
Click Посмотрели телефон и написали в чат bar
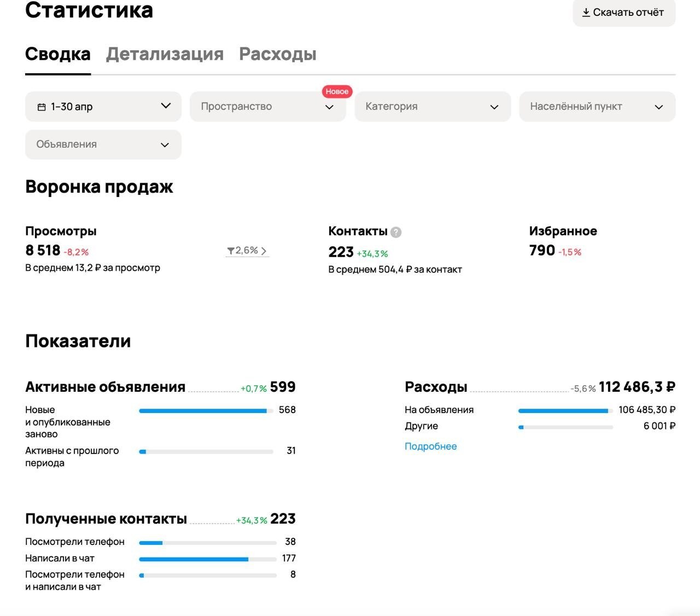(x=208, y=576)
